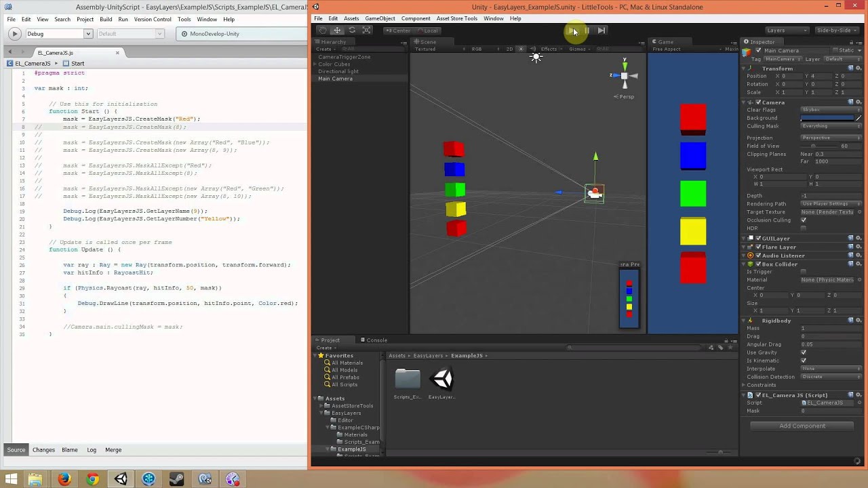Screen dimensions: 868x488
Task: Select the Move tool in Unity toolbar
Action: (x=337, y=30)
